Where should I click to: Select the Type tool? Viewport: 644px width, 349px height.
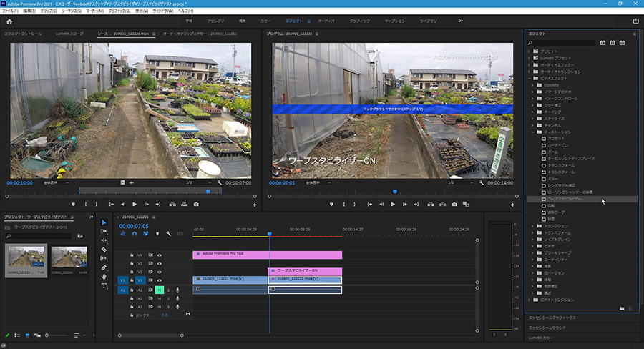104,286
